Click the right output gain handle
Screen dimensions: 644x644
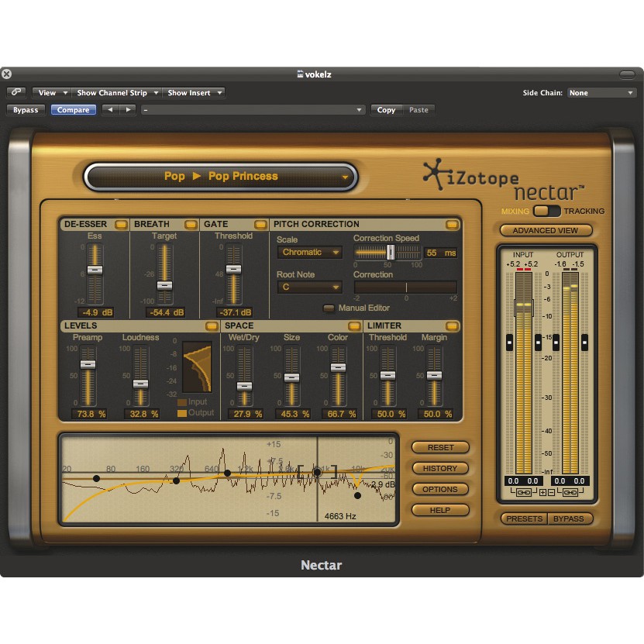[585, 342]
